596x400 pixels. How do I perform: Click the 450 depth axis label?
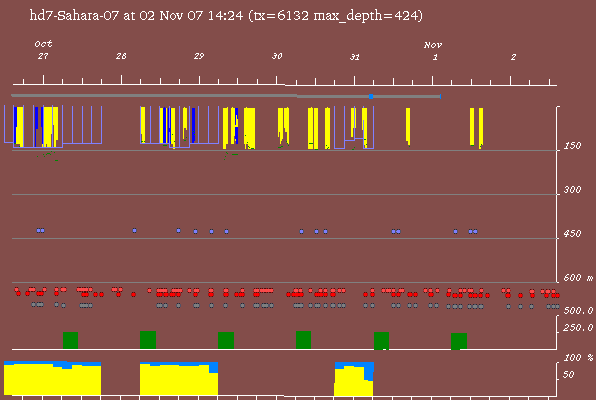click(x=572, y=233)
